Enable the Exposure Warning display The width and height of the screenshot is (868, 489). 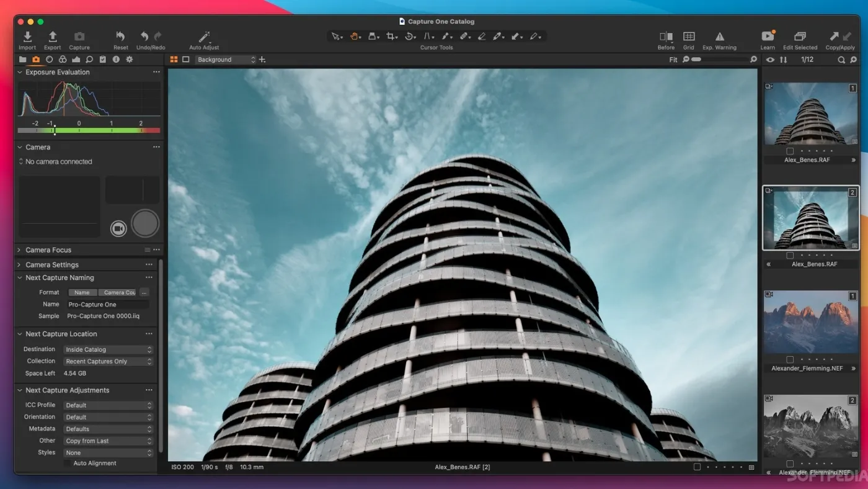tap(719, 36)
